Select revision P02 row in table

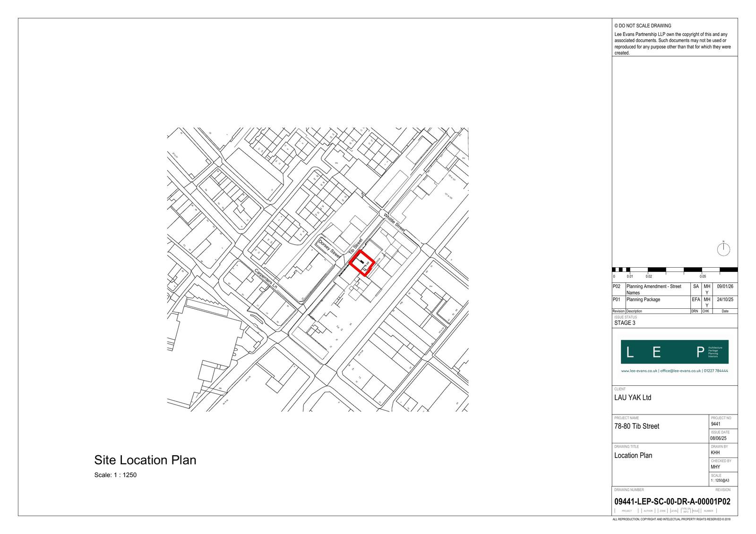(x=653, y=289)
